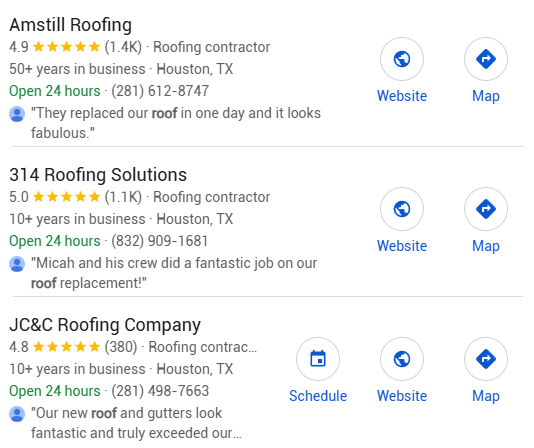The width and height of the screenshot is (534, 448).
Task: Click phone number (281) 498-7663
Action: [x=160, y=391]
